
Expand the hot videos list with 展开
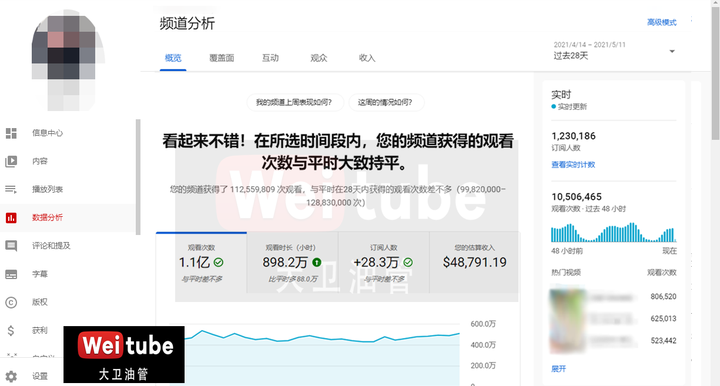[x=558, y=369]
